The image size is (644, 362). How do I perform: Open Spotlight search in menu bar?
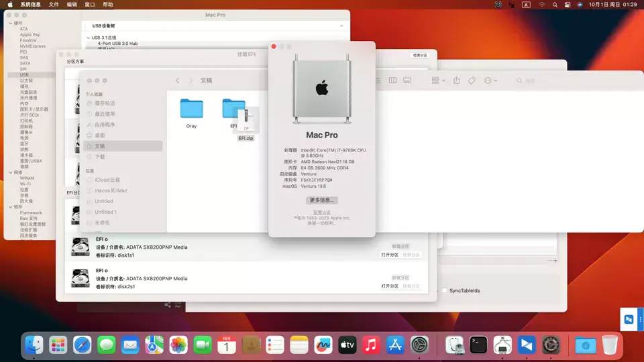[555, 5]
